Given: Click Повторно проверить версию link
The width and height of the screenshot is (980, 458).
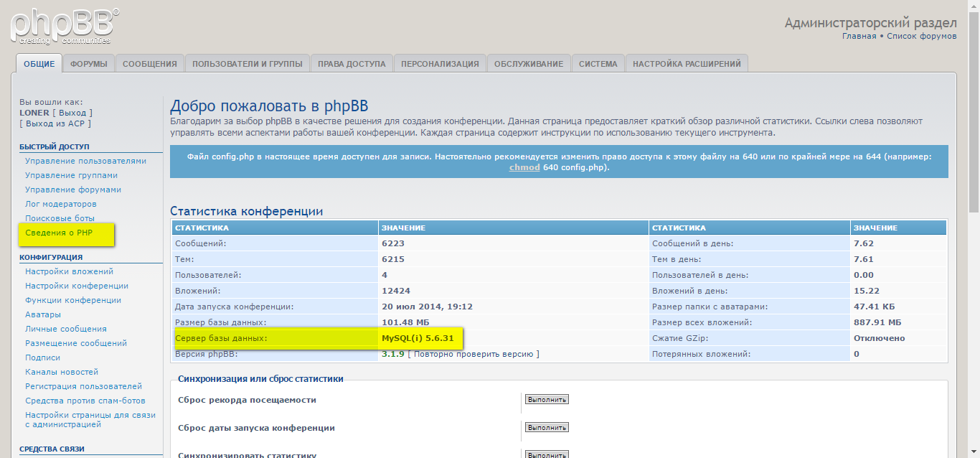Looking at the screenshot, I should [x=473, y=354].
